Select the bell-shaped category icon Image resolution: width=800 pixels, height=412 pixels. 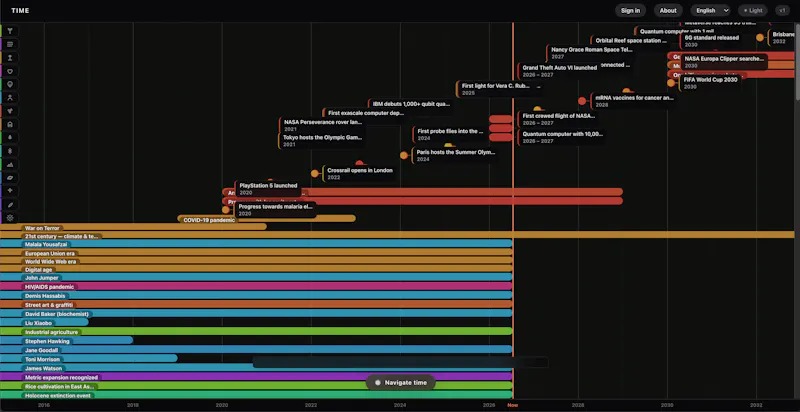[10, 138]
